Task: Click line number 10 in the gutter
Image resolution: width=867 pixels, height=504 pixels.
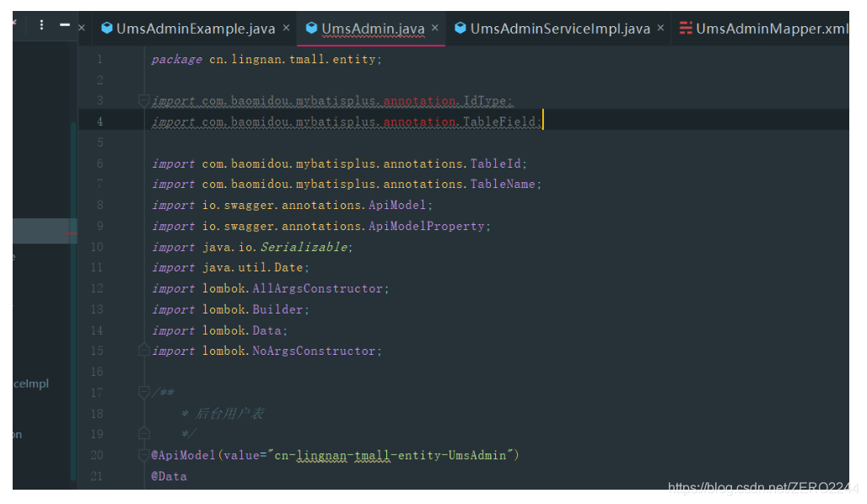Action: (x=97, y=246)
